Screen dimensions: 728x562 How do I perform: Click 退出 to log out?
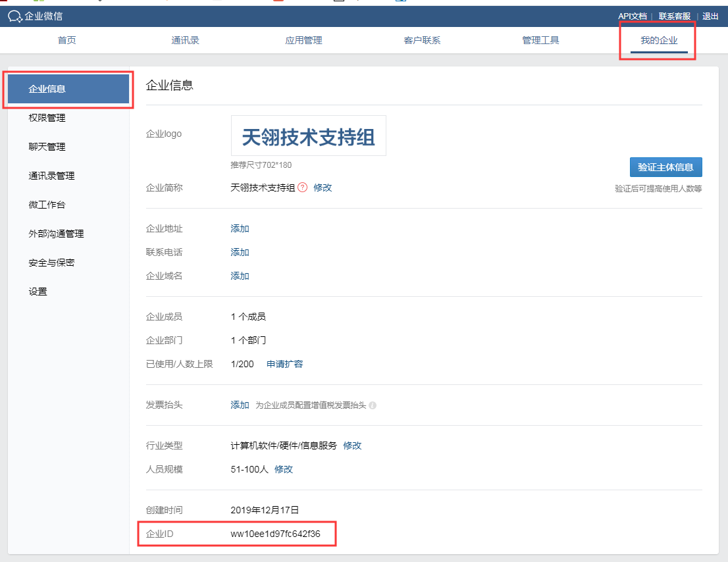pyautogui.click(x=710, y=16)
